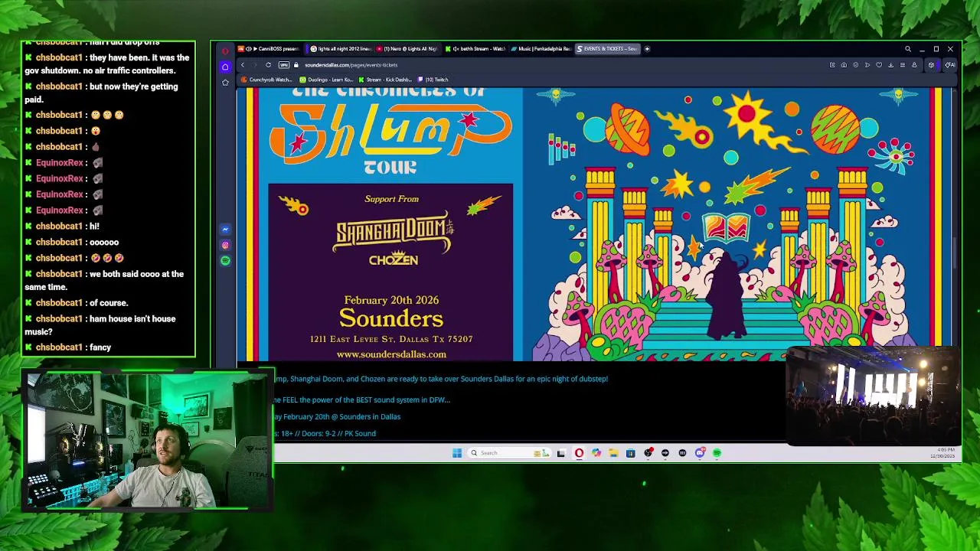This screenshot has width=980, height=551.
Task: Reload the current page
Action: (268, 65)
